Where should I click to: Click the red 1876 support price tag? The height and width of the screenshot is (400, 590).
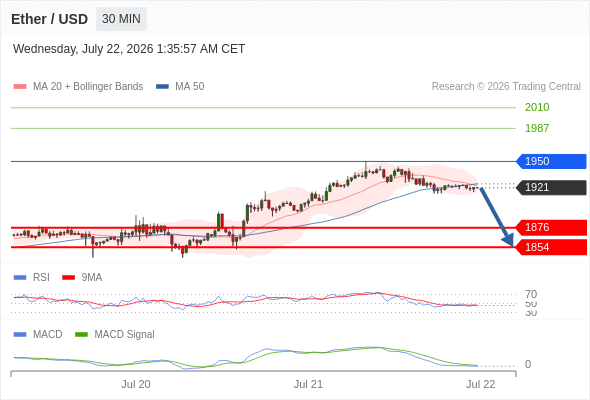tap(551, 228)
